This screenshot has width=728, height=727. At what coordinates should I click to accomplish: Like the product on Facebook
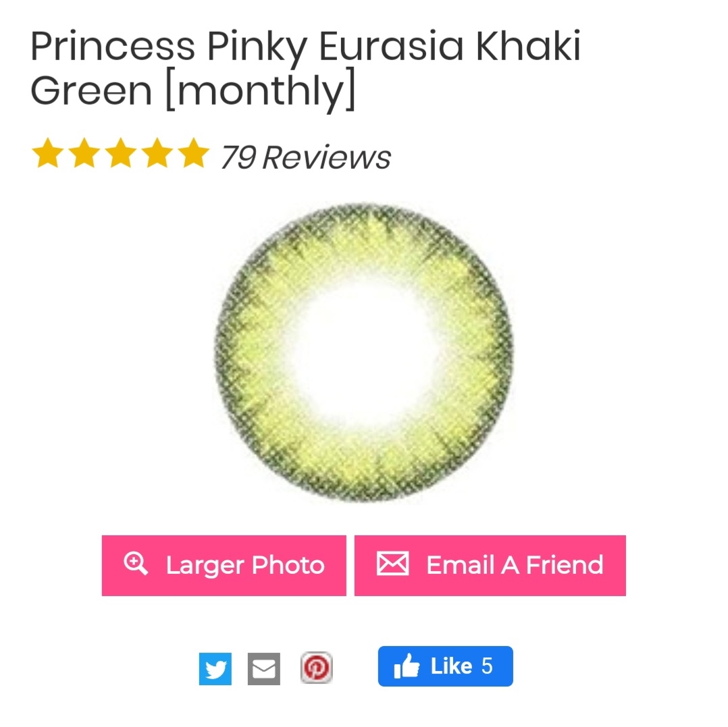[445, 666]
